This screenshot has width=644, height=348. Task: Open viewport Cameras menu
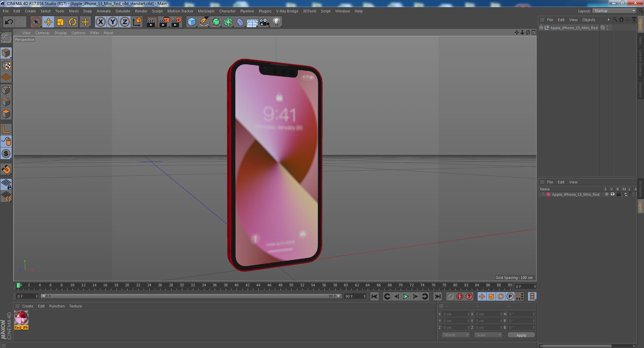coord(42,33)
